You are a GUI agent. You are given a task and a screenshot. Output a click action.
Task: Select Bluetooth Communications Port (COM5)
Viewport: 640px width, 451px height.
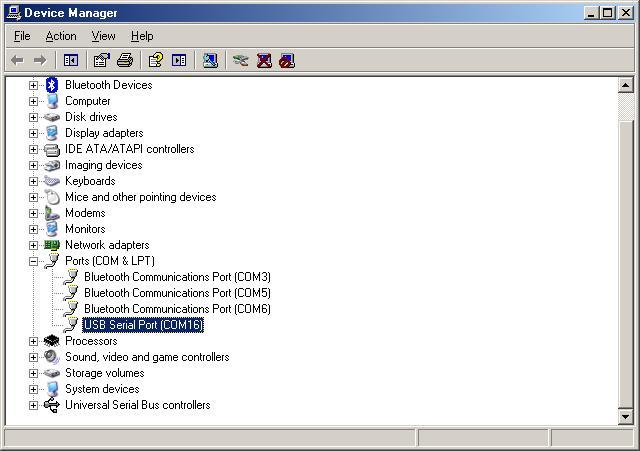(x=177, y=293)
